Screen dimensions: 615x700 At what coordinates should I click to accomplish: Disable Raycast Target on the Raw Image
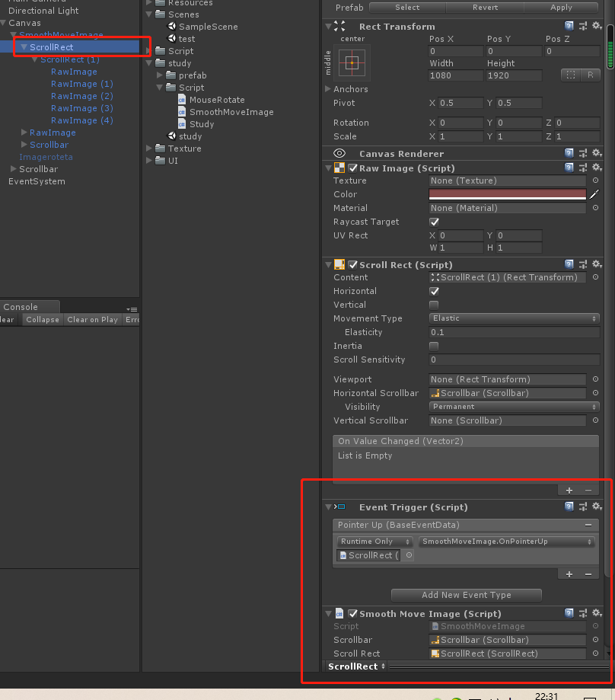434,222
